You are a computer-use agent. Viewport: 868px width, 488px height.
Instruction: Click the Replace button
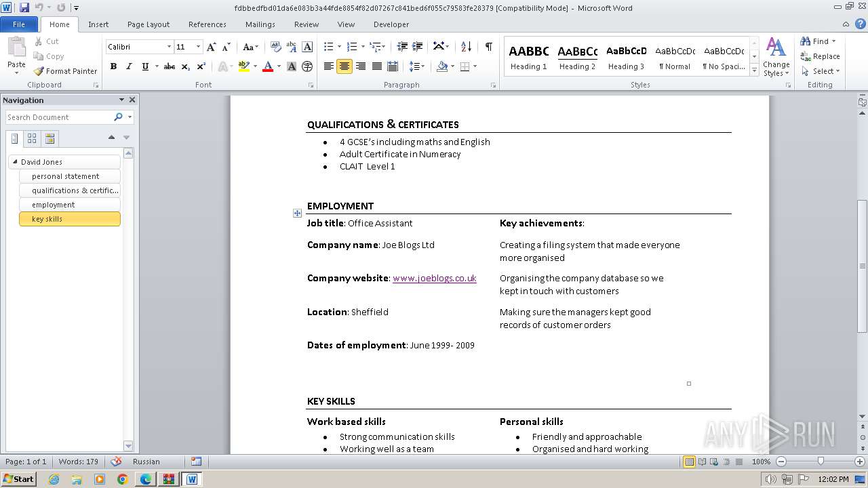point(821,56)
